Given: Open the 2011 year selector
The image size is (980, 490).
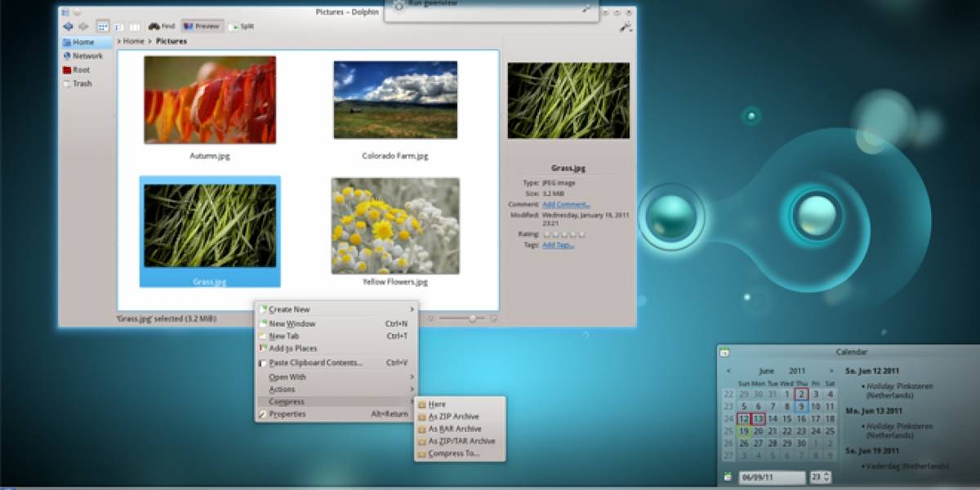Looking at the screenshot, I should pyautogui.click(x=797, y=371).
